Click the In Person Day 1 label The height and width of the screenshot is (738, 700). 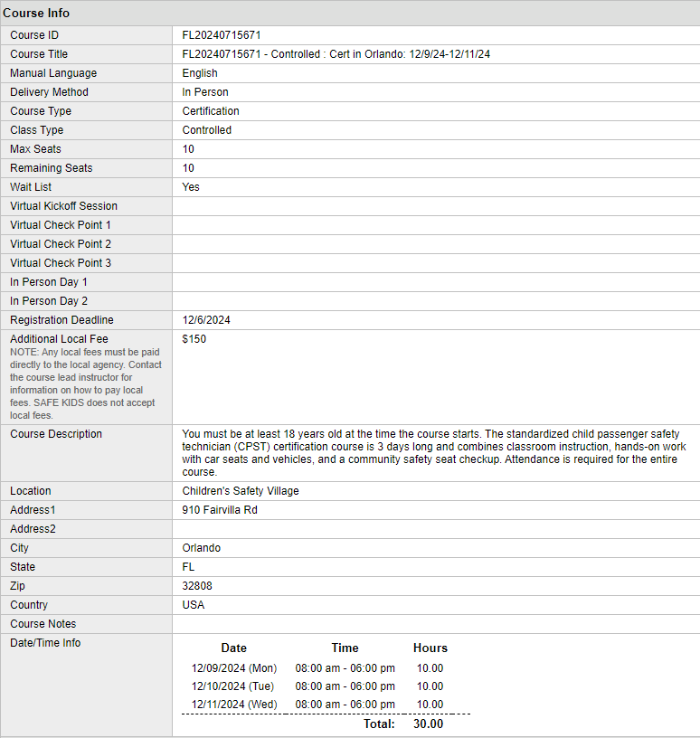point(49,282)
